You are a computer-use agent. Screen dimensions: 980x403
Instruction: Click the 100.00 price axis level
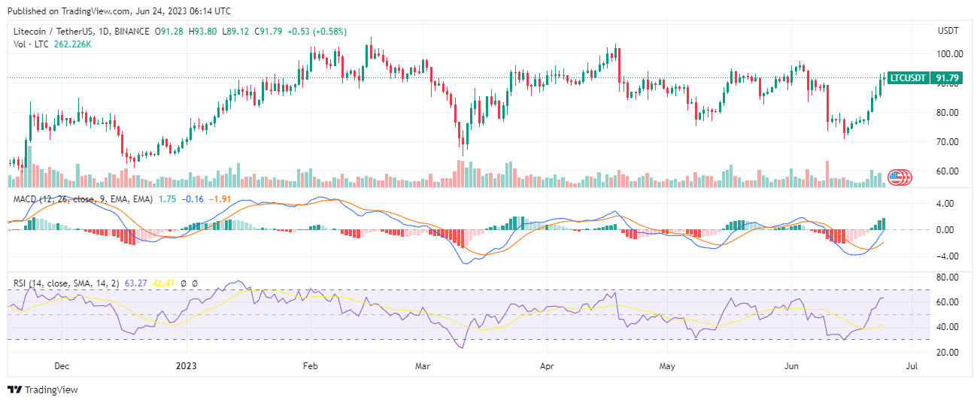click(x=949, y=54)
